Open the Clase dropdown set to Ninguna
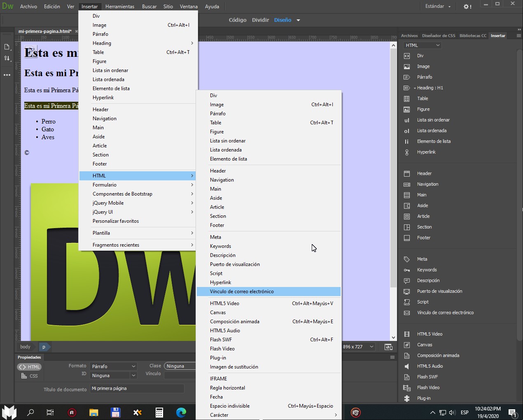Screen dimensions: 523x420 pyautogui.click(x=180, y=366)
